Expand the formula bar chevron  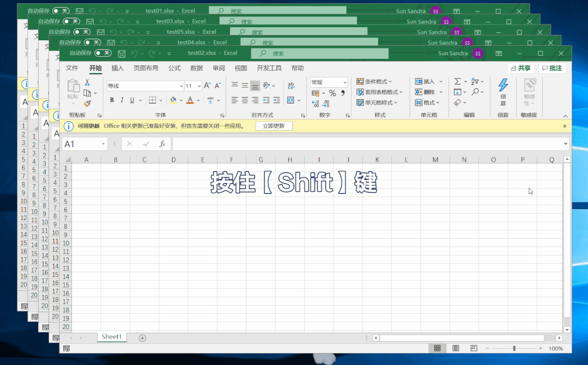(566, 143)
